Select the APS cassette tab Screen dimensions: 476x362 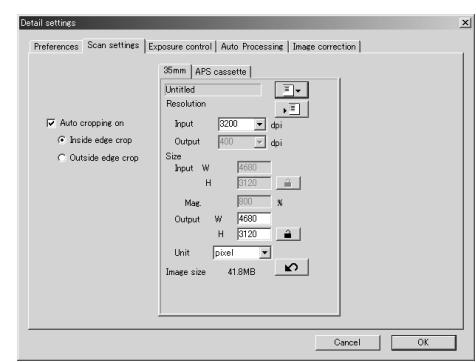pyautogui.click(x=221, y=71)
